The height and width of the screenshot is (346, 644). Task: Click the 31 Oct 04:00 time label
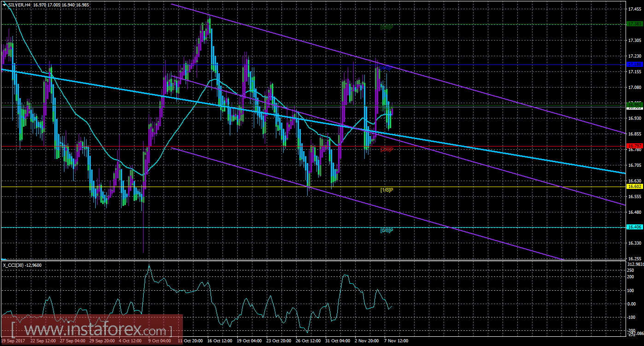[x=338, y=341]
